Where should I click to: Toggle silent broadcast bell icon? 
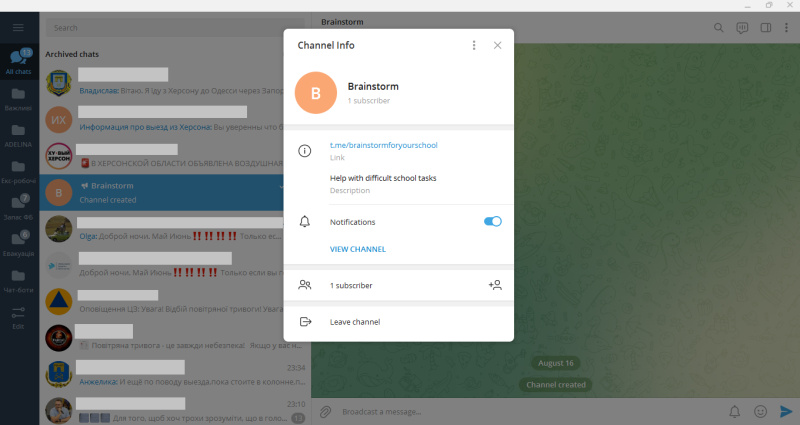click(x=734, y=411)
